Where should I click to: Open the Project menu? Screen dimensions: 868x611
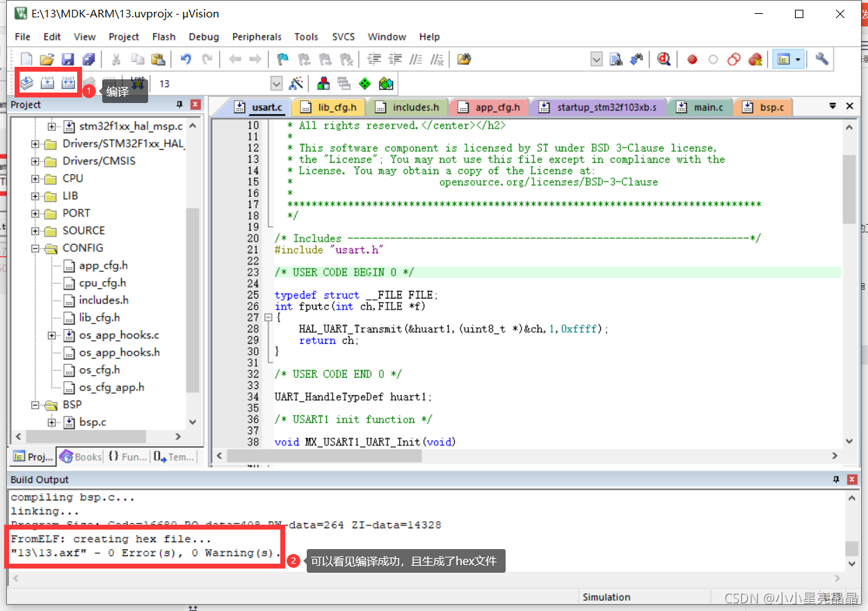[124, 37]
